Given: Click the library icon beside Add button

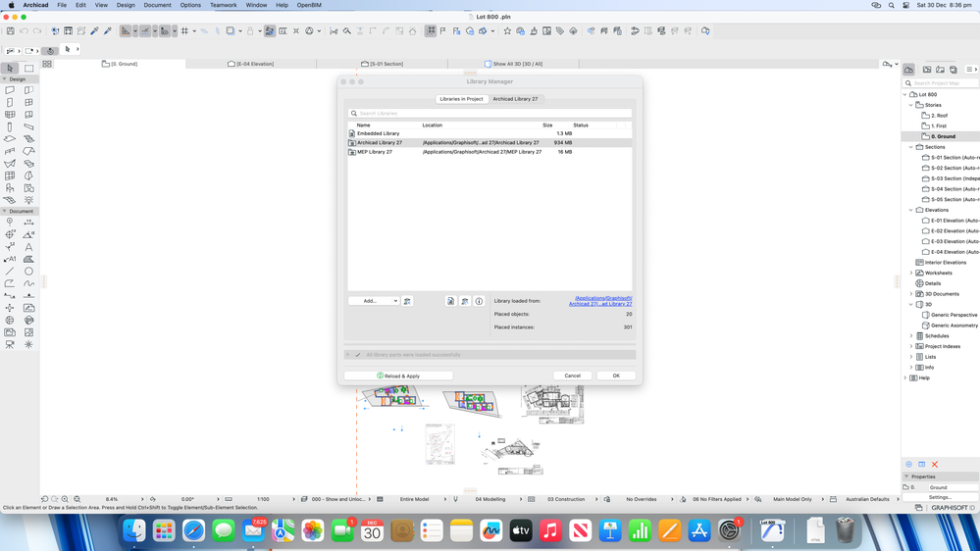Looking at the screenshot, I should click(407, 301).
